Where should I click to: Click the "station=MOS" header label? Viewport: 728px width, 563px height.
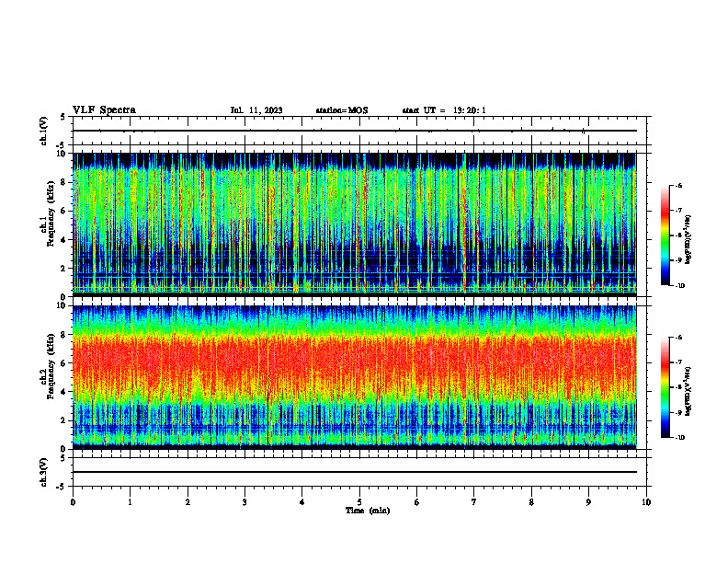[342, 110]
